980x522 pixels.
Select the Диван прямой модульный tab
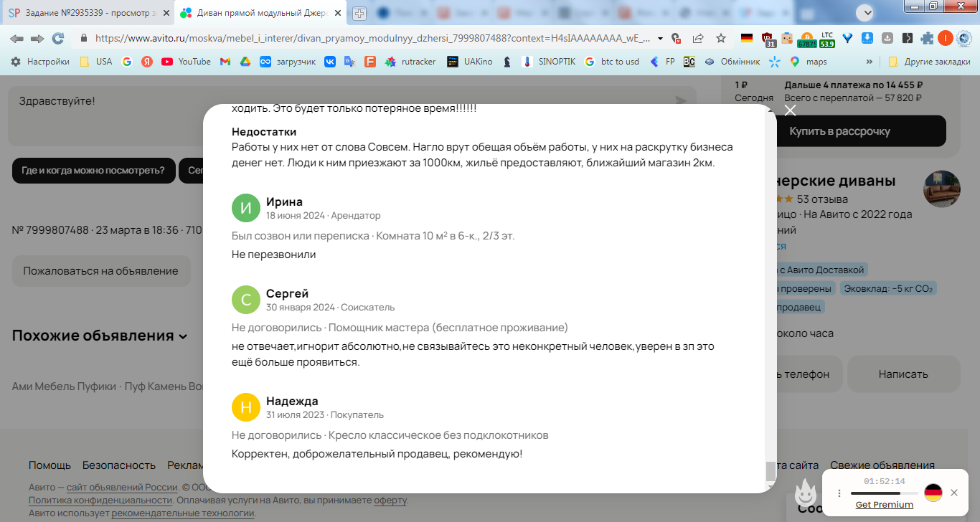261,13
